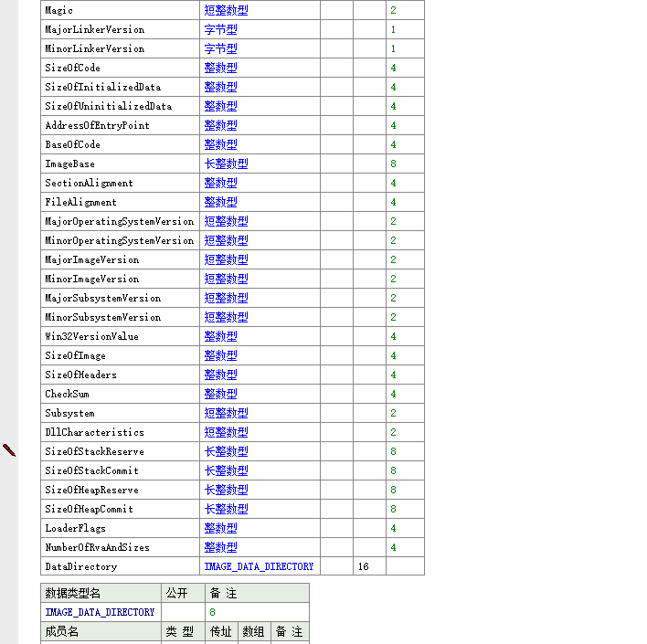Click the type cell of LoaderFlags row
647x644 pixels.
[x=260, y=528]
